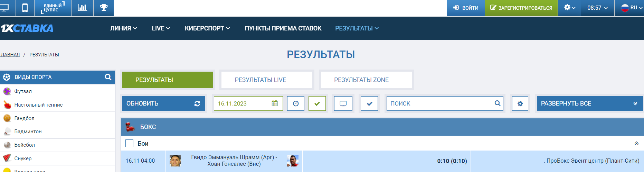Open calendar icon in date field
Viewport: 644px width, 172px height.
pyautogui.click(x=275, y=103)
